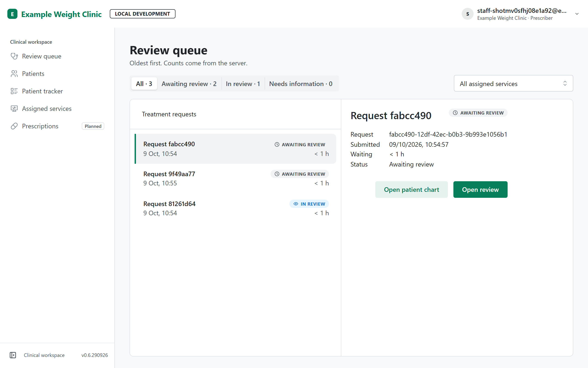Click the Example Weight Clinic title
The height and width of the screenshot is (368, 588).
click(x=62, y=14)
